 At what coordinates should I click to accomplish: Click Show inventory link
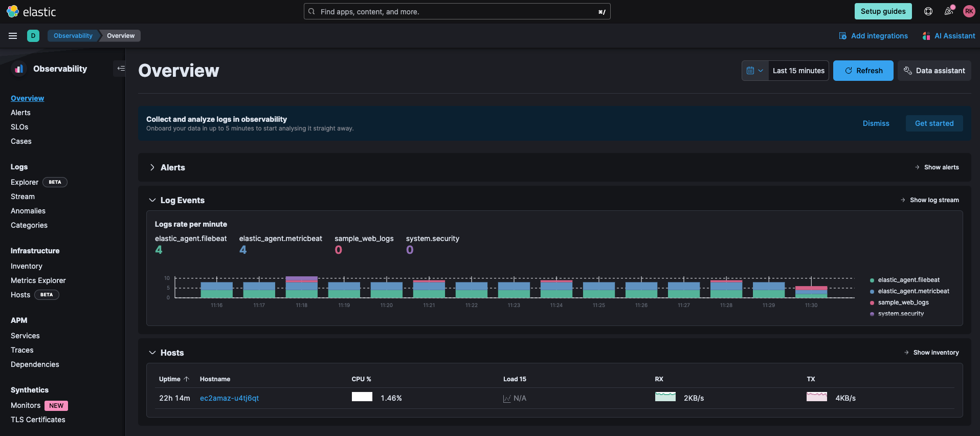pos(931,353)
